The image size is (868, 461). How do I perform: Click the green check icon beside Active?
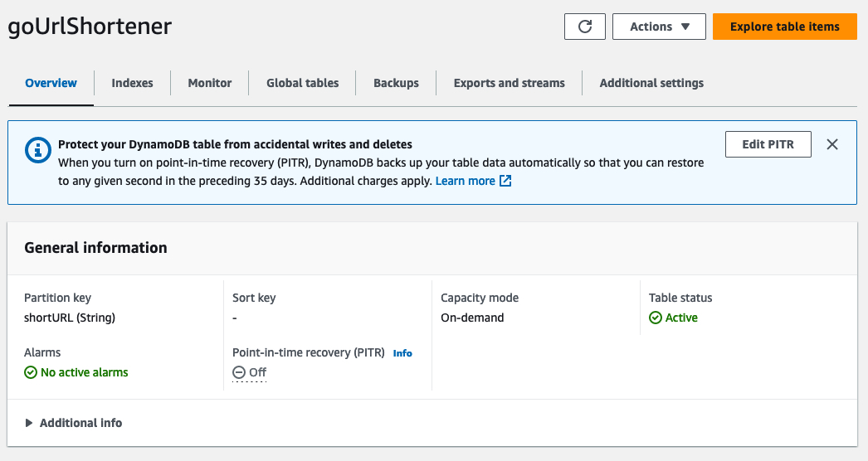coord(656,318)
